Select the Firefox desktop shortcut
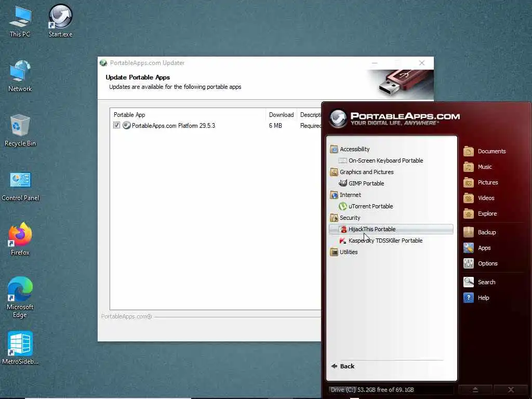Image resolution: width=532 pixels, height=399 pixels. 20,239
